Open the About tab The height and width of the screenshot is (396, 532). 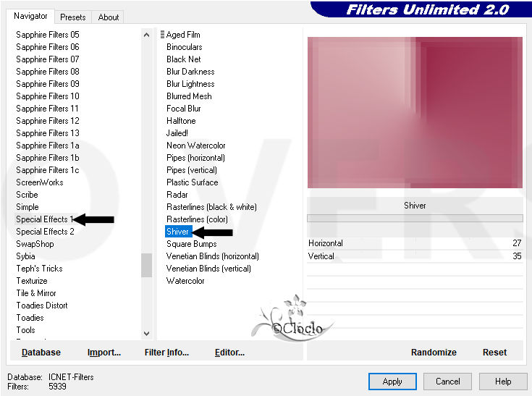pyautogui.click(x=109, y=17)
